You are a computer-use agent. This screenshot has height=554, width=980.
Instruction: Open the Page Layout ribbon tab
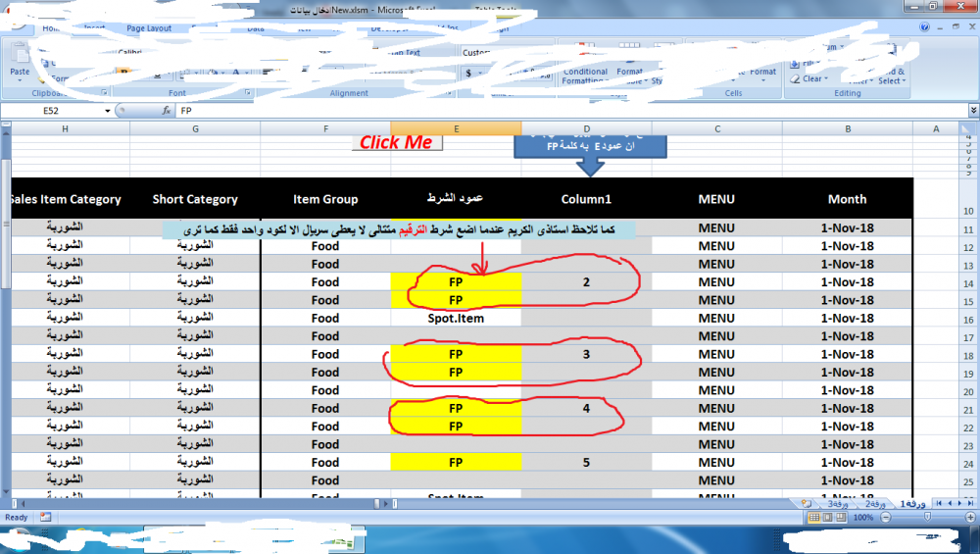(x=149, y=28)
